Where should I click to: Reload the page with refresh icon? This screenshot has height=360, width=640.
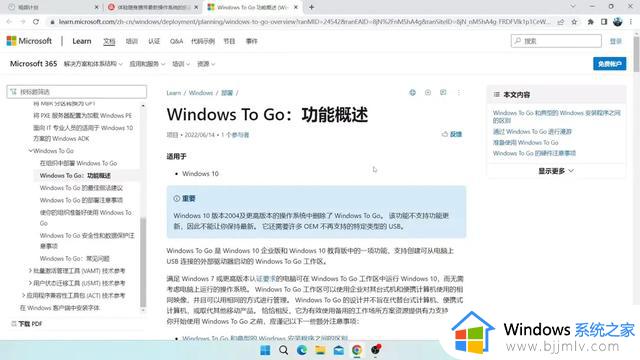point(36,22)
